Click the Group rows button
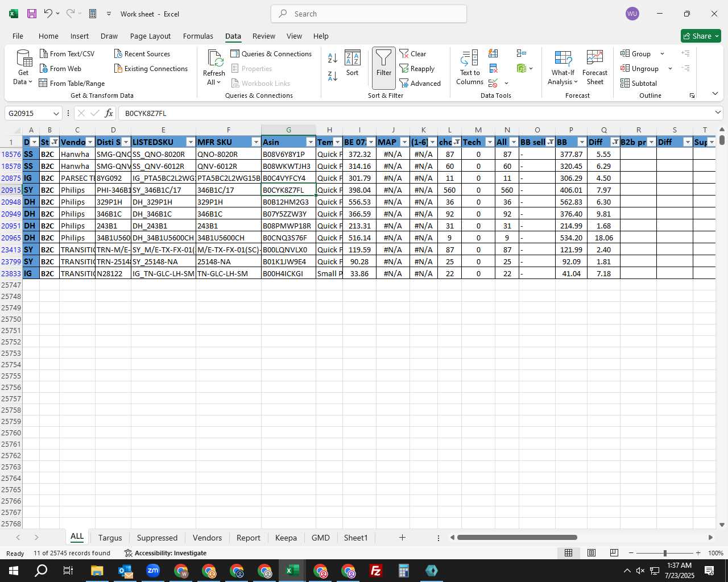Image resolution: width=728 pixels, height=582 pixels. [636, 53]
